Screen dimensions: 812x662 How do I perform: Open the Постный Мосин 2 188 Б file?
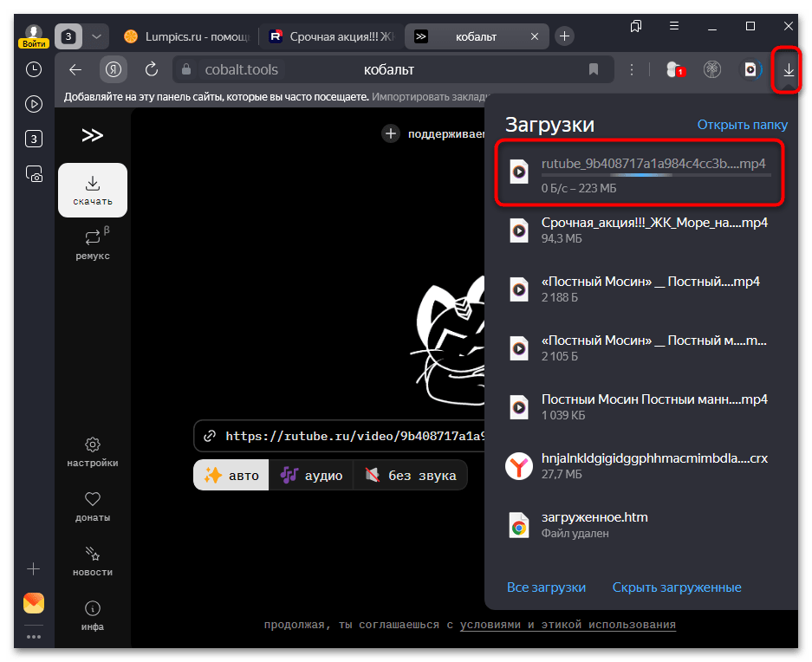pos(639,289)
